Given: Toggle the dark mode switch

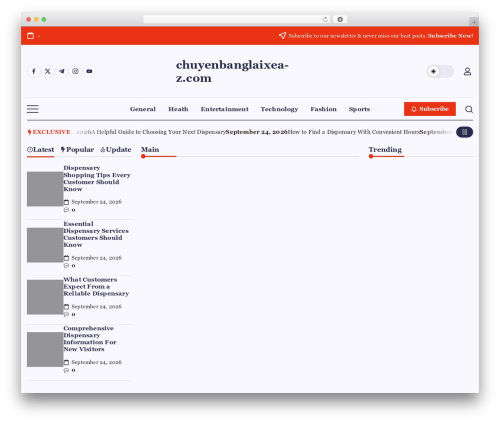Looking at the screenshot, I should [440, 71].
